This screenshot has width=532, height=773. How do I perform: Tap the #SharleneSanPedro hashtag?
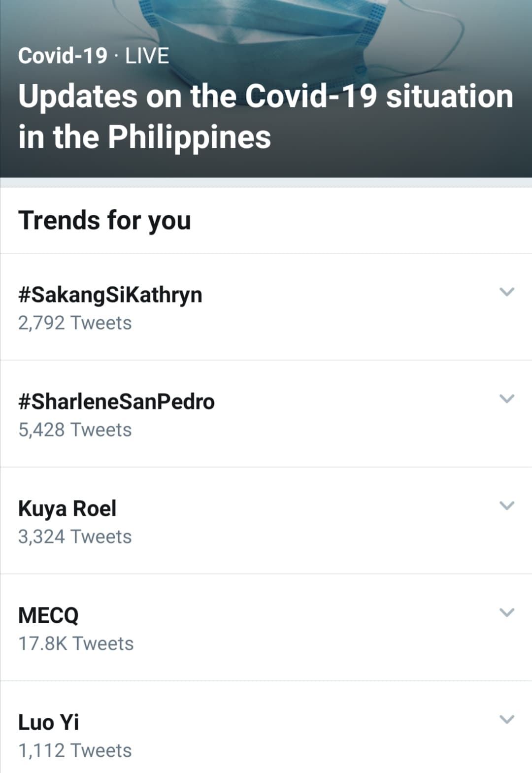[x=116, y=402]
